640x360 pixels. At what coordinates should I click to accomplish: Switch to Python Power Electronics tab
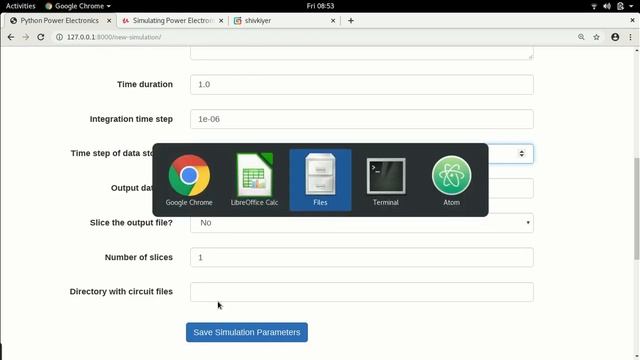[59, 20]
